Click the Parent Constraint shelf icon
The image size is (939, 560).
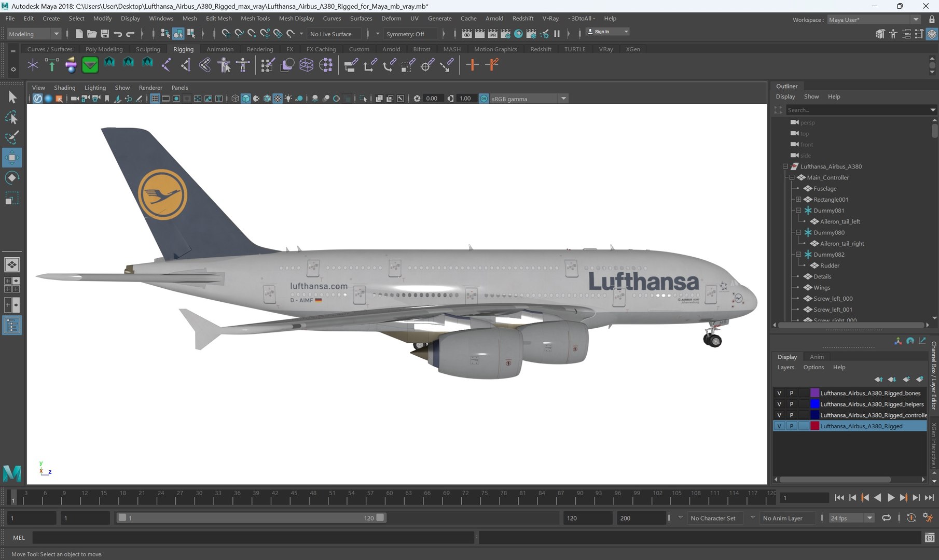351,65
